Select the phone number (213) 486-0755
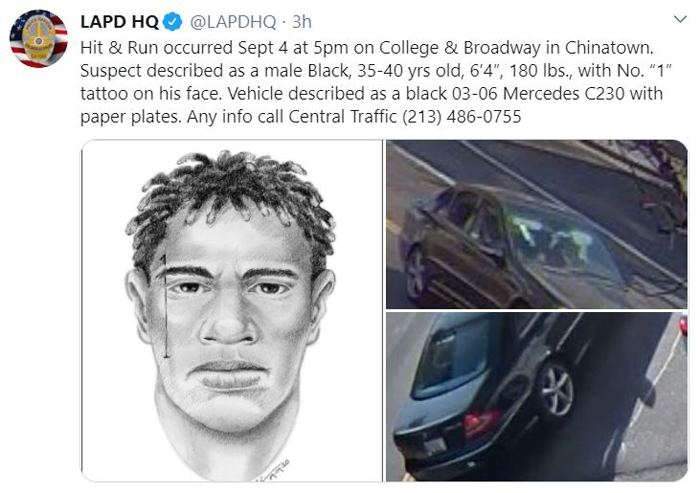The image size is (700, 493). [462, 117]
